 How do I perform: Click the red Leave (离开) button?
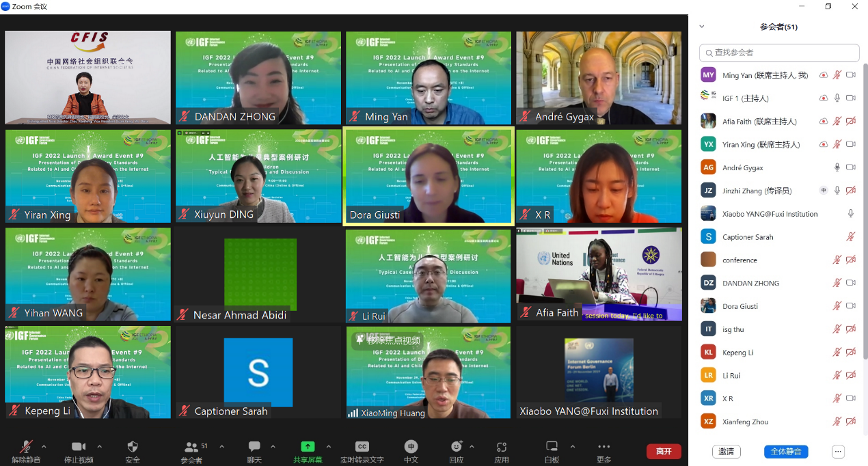pos(664,452)
